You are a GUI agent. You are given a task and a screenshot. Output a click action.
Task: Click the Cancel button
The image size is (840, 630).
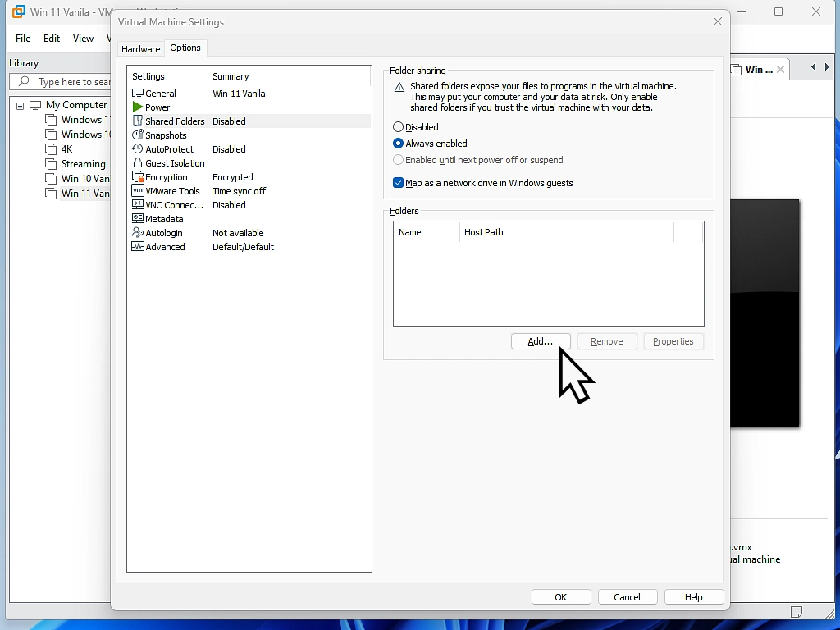(x=627, y=597)
